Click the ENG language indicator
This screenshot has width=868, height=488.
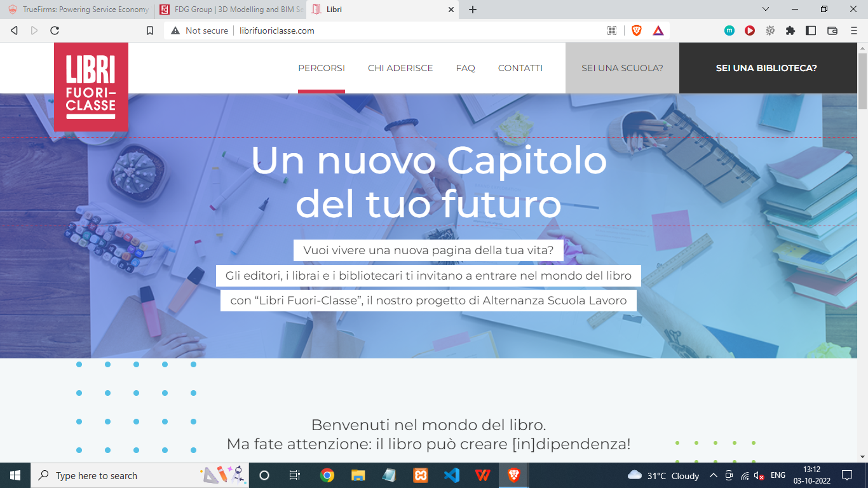[778, 475]
